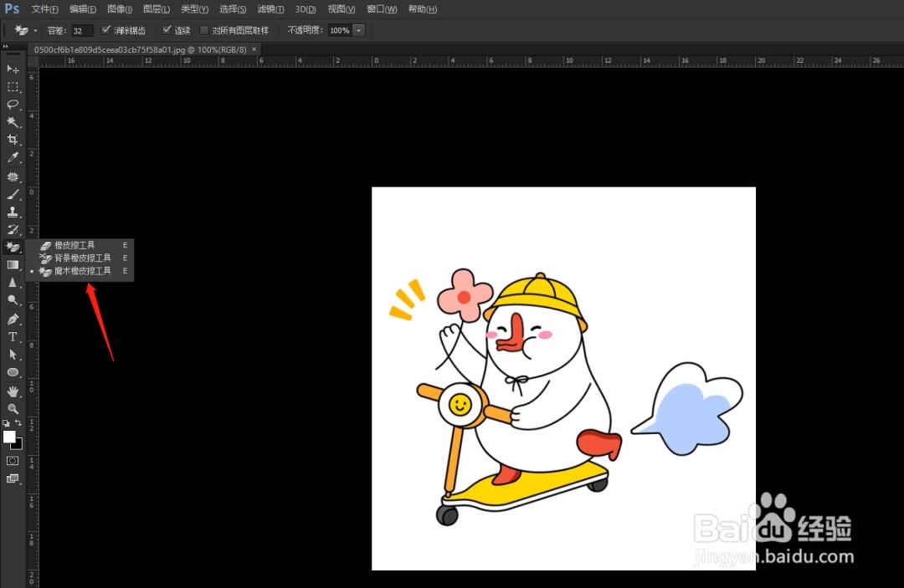Click the cartoon image on the canvas
The width and height of the screenshot is (904, 588).
[x=563, y=378]
